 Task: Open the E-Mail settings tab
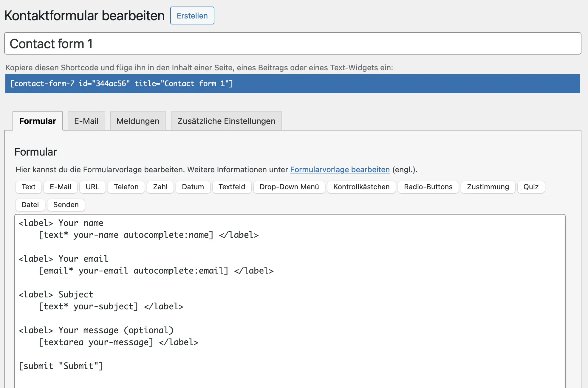[x=86, y=121]
